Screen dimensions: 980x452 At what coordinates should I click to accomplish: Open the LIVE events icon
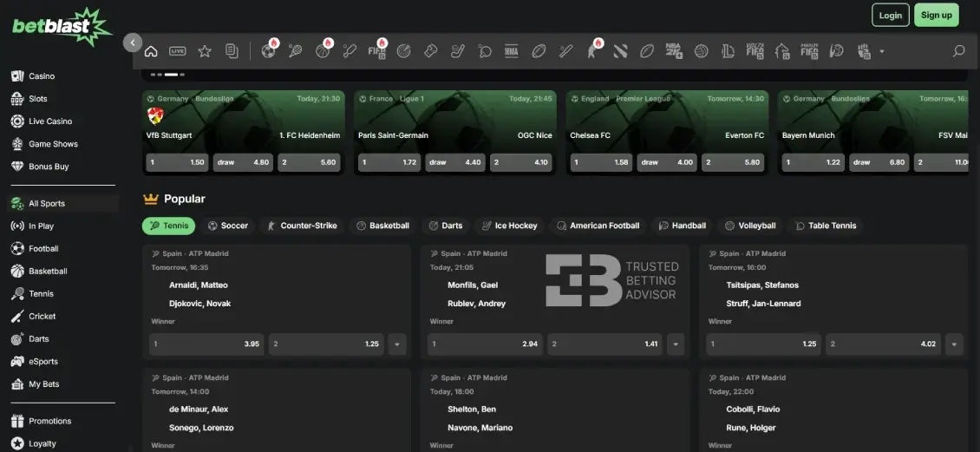point(178,51)
